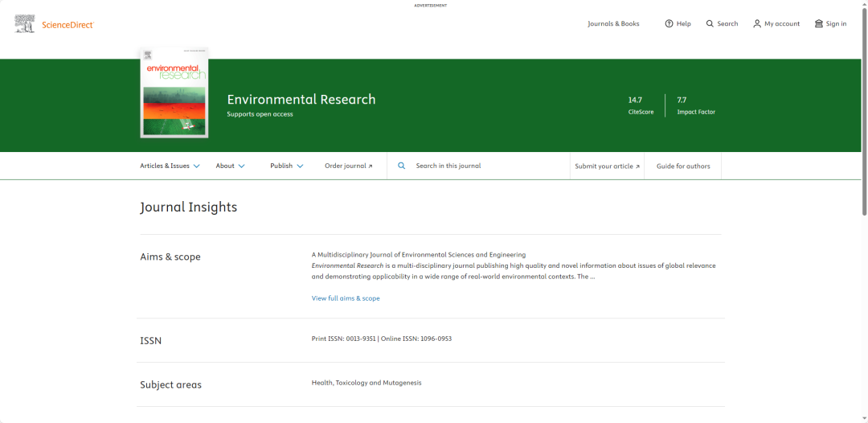Image resolution: width=868 pixels, height=423 pixels.
Task: Click the Sign in text
Action: (x=837, y=24)
